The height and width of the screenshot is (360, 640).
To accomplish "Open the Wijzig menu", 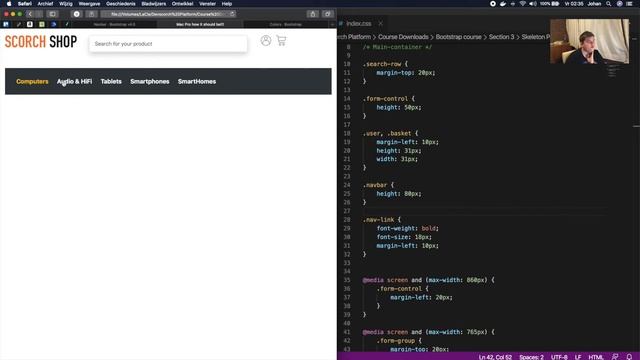I will pyautogui.click(x=66, y=4).
